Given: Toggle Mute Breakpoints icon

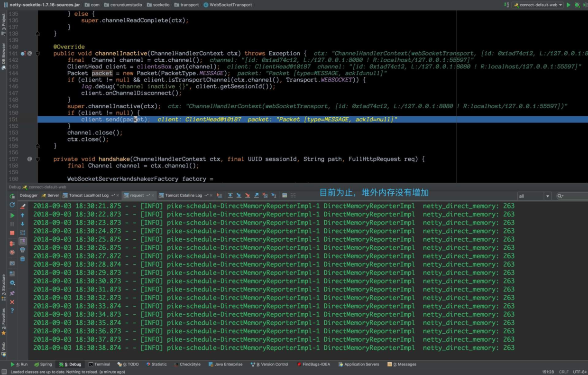Looking at the screenshot, I should 12,253.
